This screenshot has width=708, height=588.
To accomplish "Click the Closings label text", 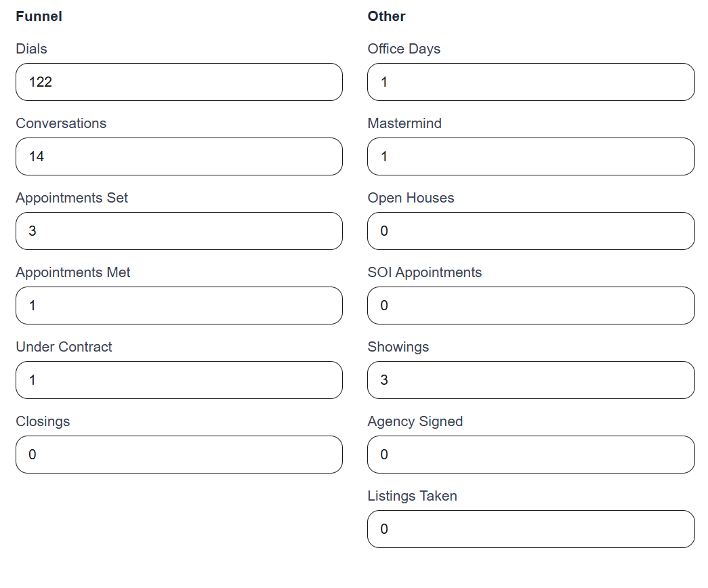I will (x=43, y=421).
